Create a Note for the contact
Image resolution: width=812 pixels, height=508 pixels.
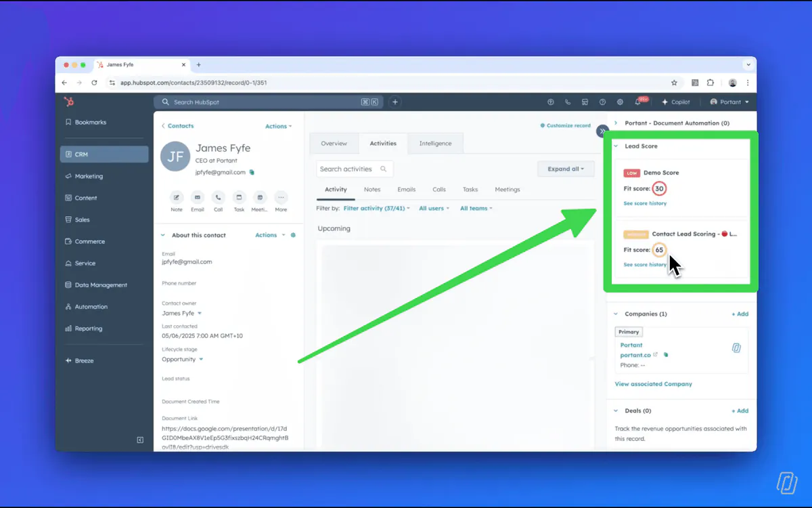[x=177, y=197]
